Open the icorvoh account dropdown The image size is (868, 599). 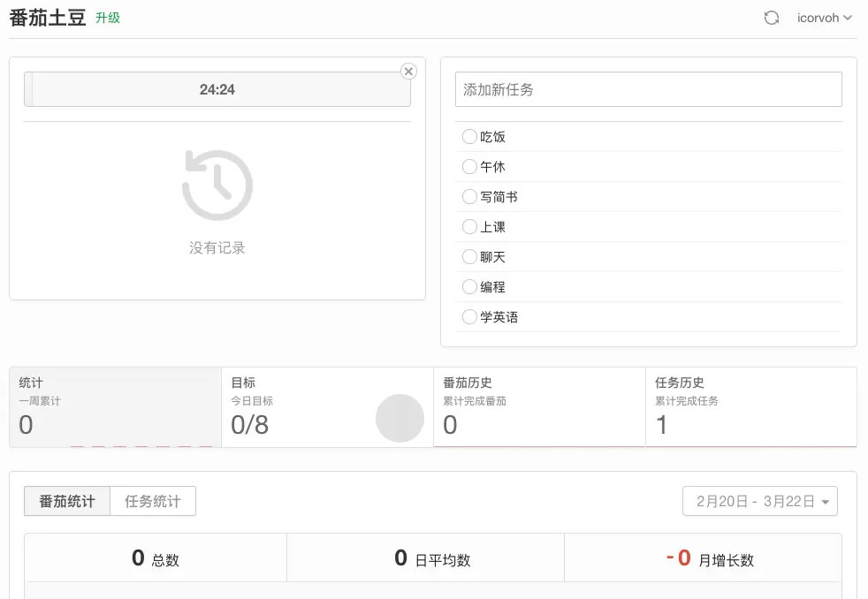click(825, 18)
